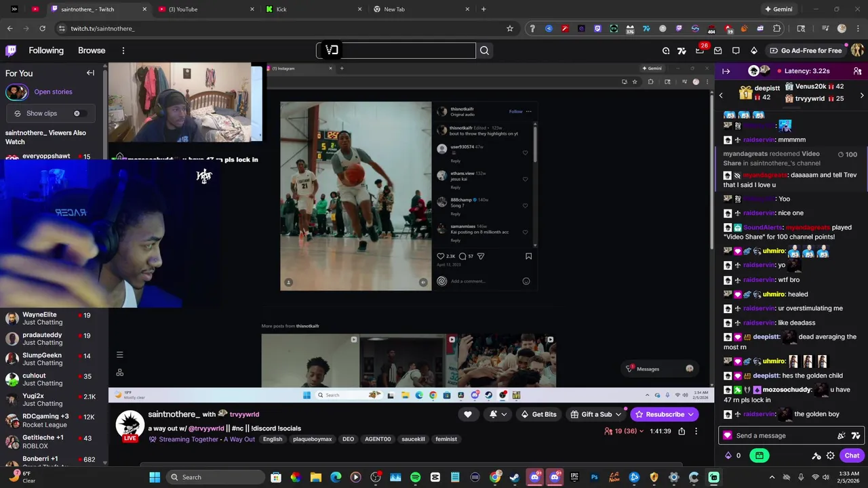Click the purple Chat send button
Screen dimensions: 868x488
[x=852, y=455]
